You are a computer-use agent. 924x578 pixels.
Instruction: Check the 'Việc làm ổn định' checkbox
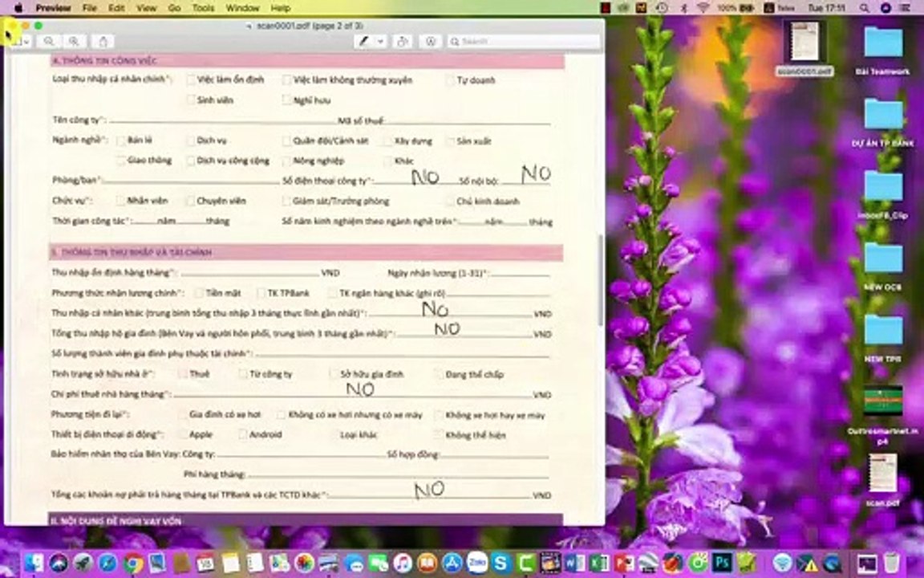pyautogui.click(x=191, y=79)
